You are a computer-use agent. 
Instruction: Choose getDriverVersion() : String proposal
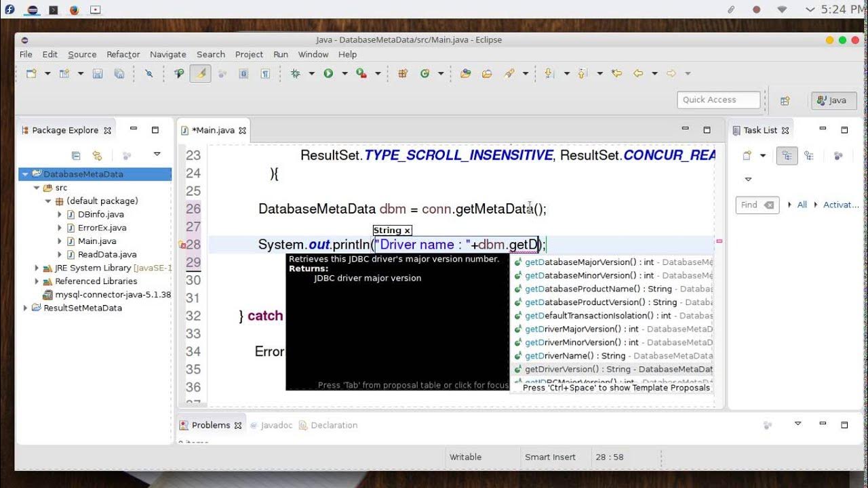pos(613,369)
